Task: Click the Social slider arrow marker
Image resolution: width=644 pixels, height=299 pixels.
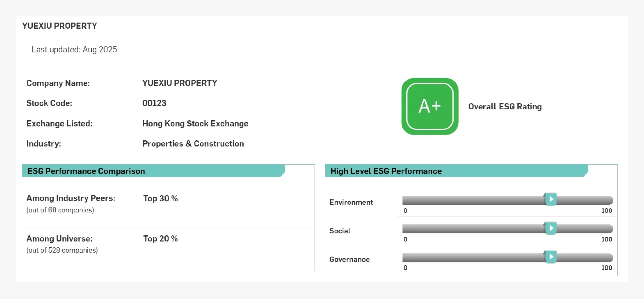Action: 550,228
